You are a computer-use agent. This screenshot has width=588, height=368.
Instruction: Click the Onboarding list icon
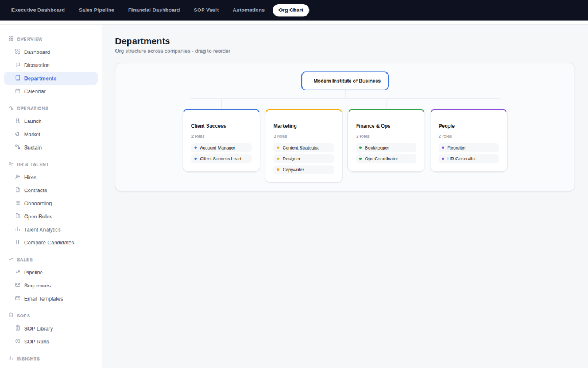click(17, 203)
